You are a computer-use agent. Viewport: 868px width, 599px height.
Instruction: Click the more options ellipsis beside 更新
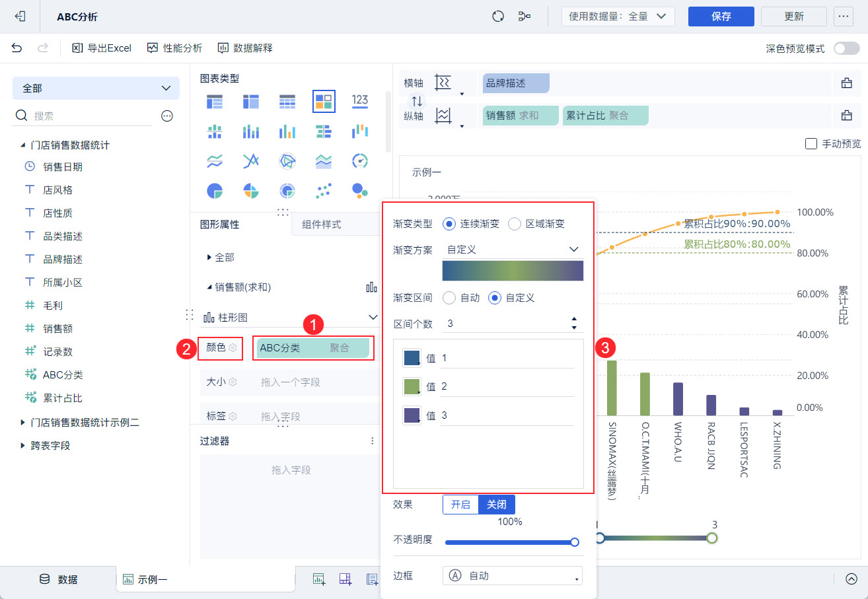pos(843,17)
